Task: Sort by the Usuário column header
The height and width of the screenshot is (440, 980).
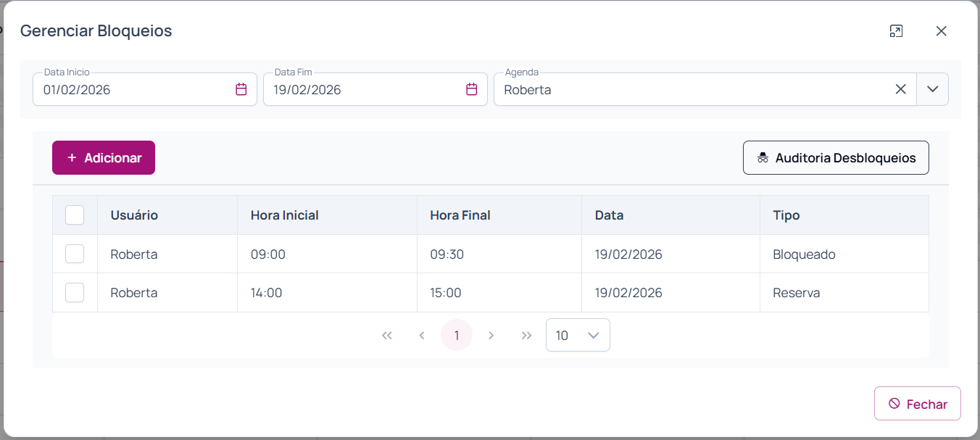Action: point(134,215)
